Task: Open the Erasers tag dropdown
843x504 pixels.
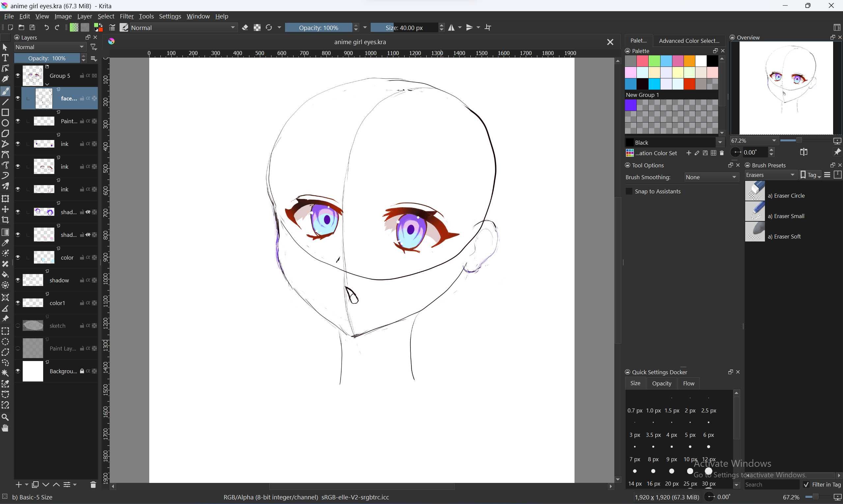Action: click(770, 175)
